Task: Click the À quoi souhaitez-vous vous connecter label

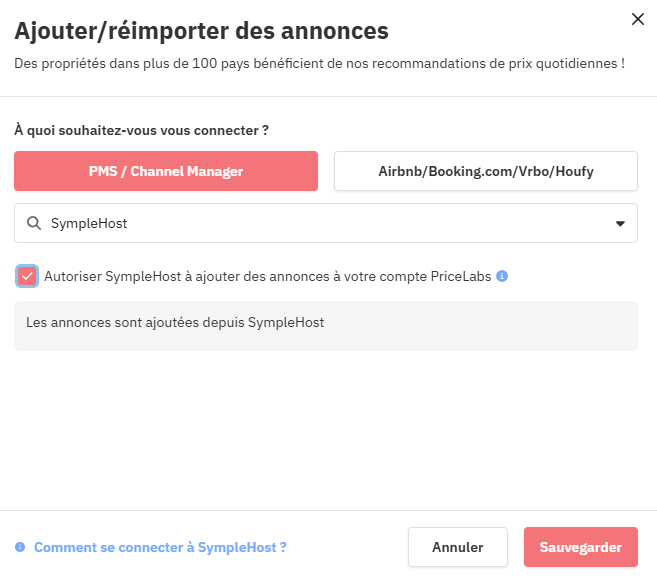Action: pos(141,130)
